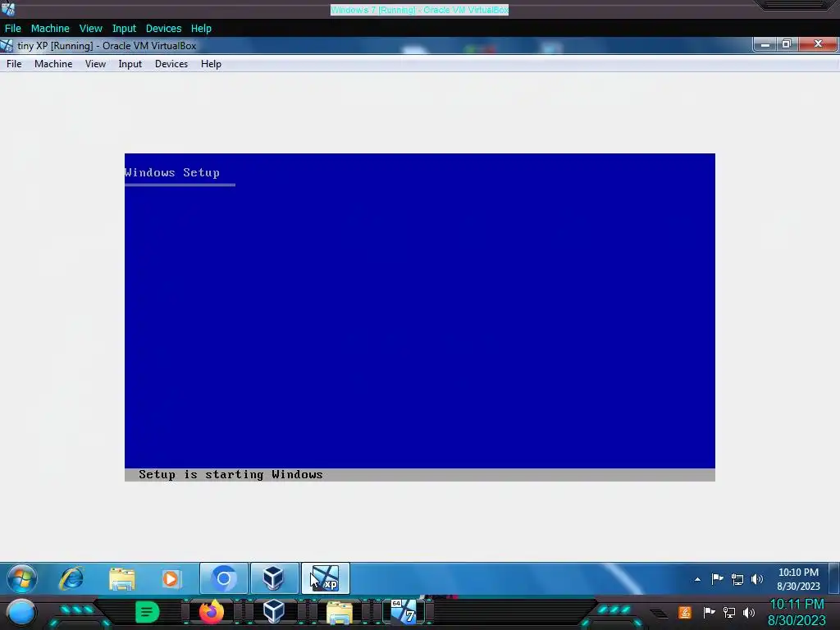Click inside the blue XP setup screen
840x630 pixels.
click(x=419, y=316)
